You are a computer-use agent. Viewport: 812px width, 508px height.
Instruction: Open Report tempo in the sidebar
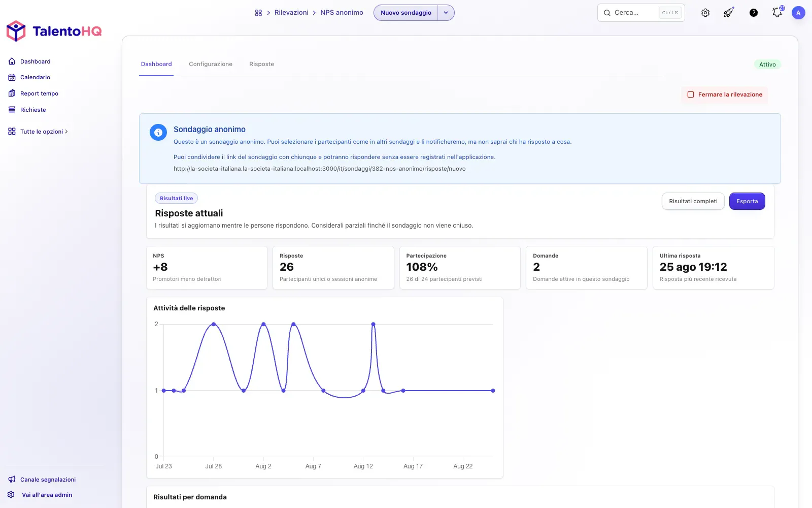click(x=33, y=93)
